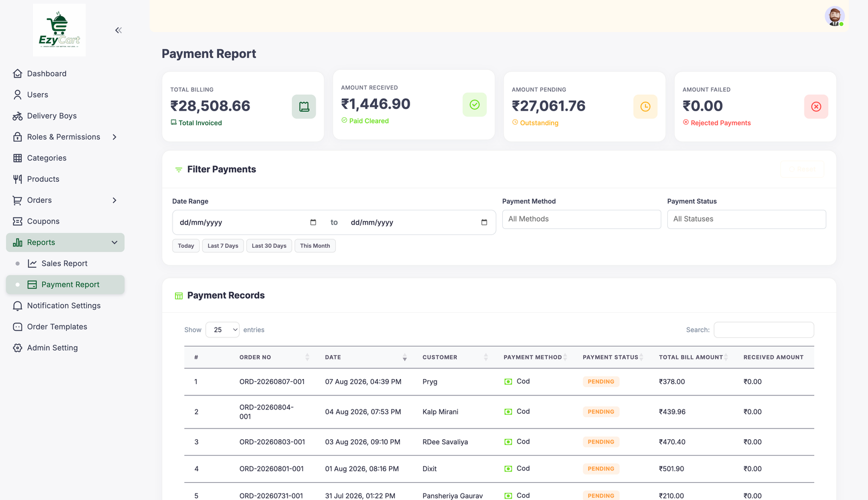Click the Admin Setting gear icon
The width and height of the screenshot is (868, 500).
pyautogui.click(x=17, y=348)
